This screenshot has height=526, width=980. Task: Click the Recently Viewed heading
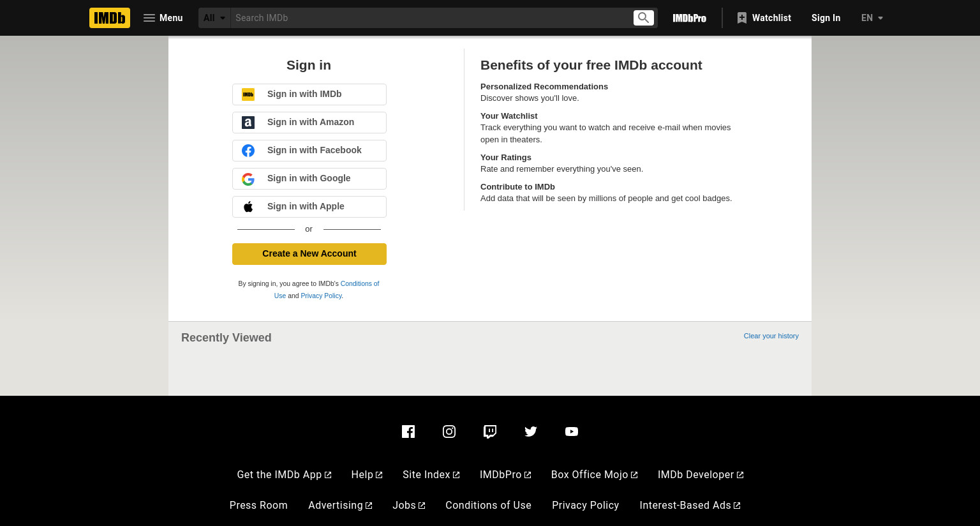[226, 338]
